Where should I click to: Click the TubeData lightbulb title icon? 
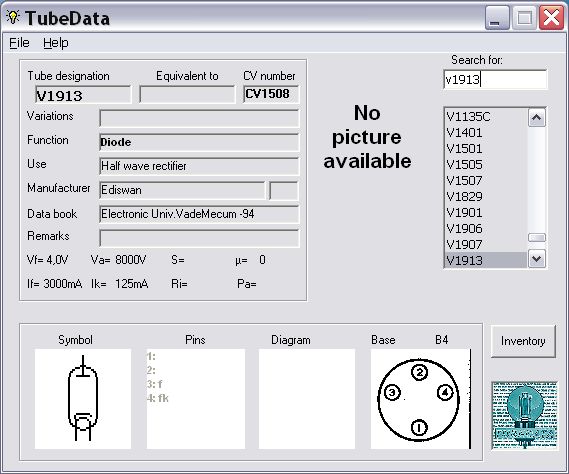click(x=13, y=17)
